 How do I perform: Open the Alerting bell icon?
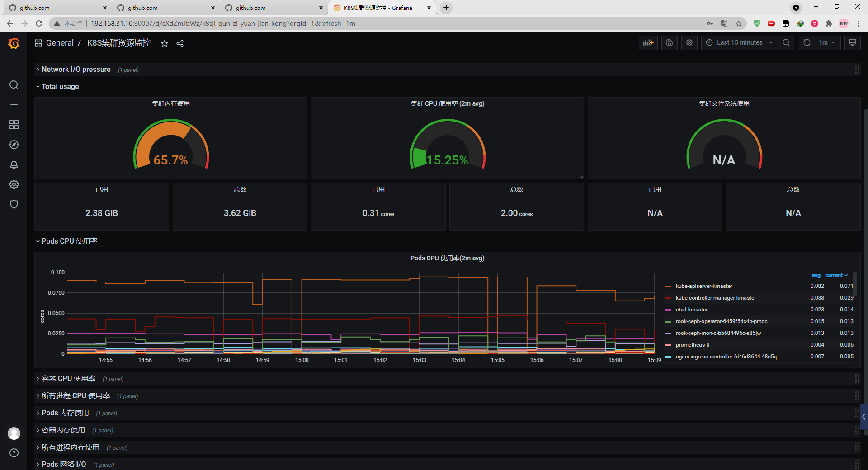[14, 164]
